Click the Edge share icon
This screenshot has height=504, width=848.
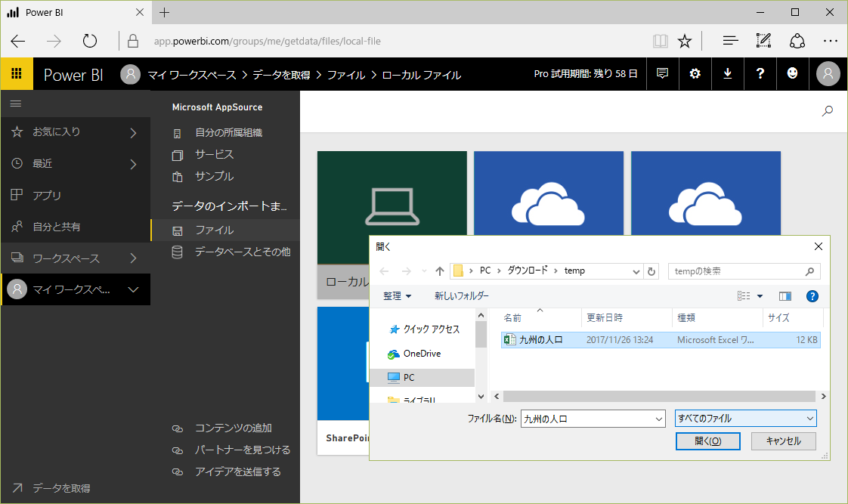pyautogui.click(x=797, y=41)
